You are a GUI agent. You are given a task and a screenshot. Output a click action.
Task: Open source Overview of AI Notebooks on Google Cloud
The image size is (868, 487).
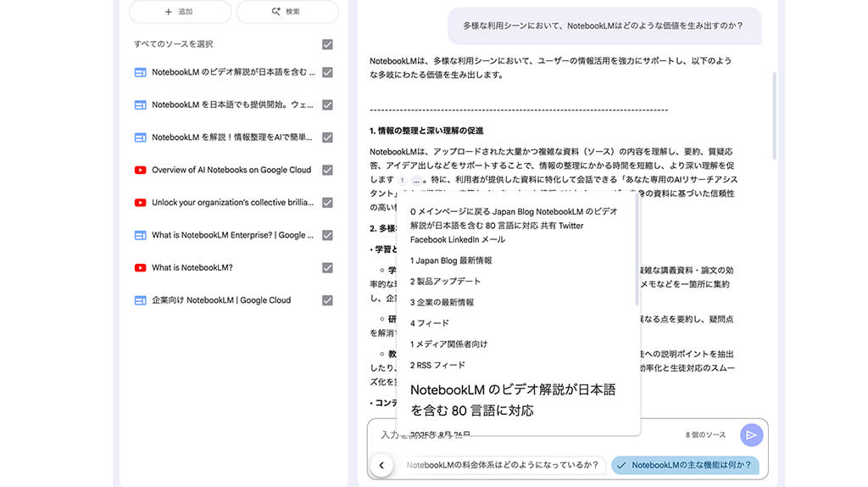point(231,170)
